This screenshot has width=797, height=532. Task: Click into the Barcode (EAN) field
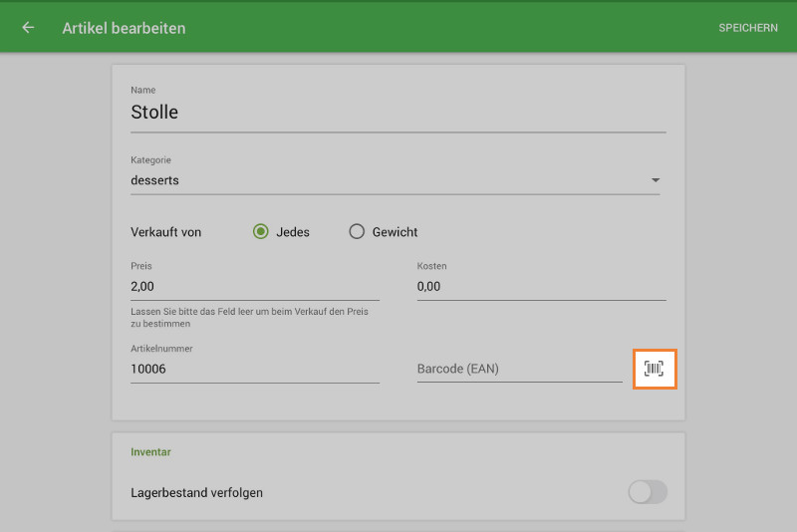(x=519, y=369)
